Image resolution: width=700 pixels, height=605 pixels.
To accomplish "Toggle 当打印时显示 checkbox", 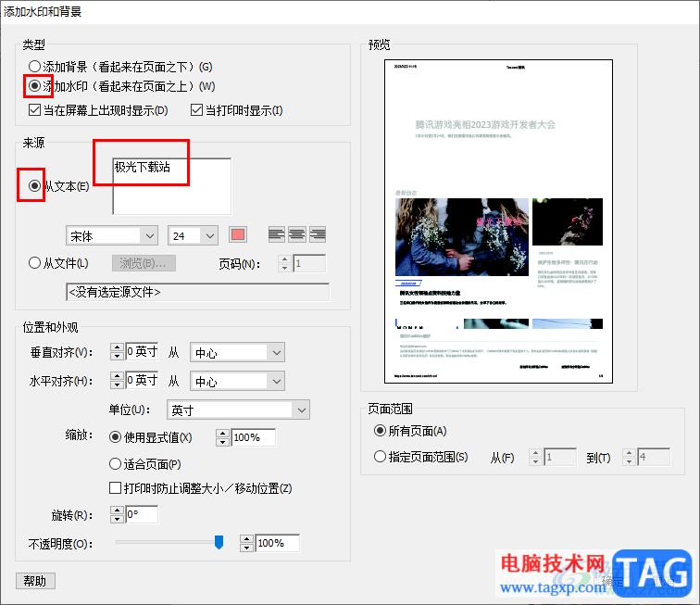I will 196,110.
